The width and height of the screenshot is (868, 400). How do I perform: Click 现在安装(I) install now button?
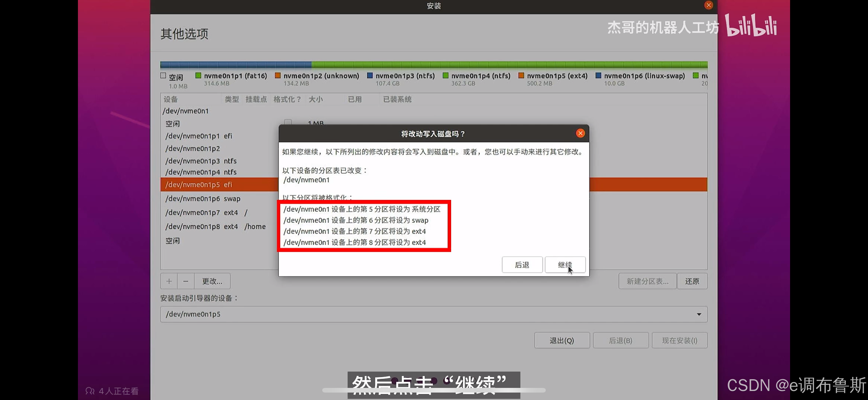coord(679,340)
